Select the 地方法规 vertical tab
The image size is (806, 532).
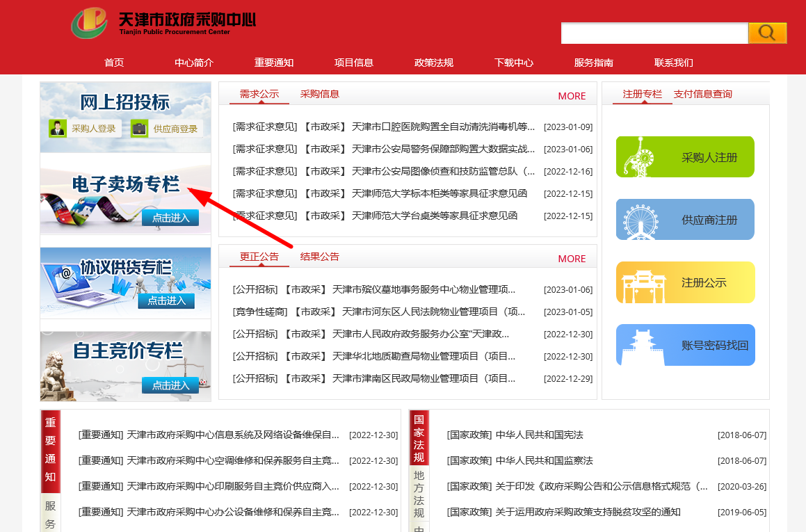click(x=419, y=494)
